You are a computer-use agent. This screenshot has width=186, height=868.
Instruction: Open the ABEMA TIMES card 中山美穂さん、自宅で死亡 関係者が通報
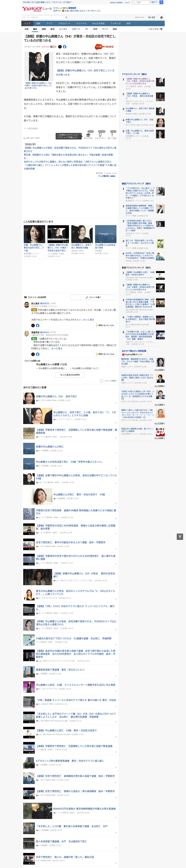82,240
